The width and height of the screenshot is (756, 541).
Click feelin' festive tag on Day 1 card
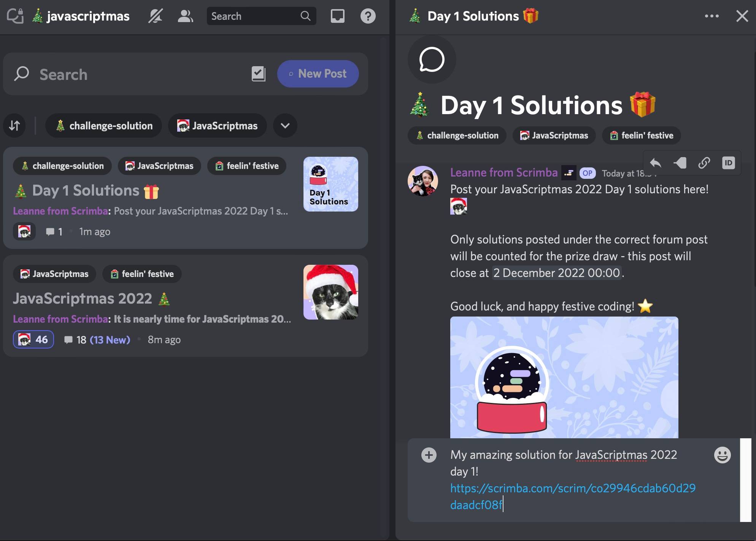247,166
